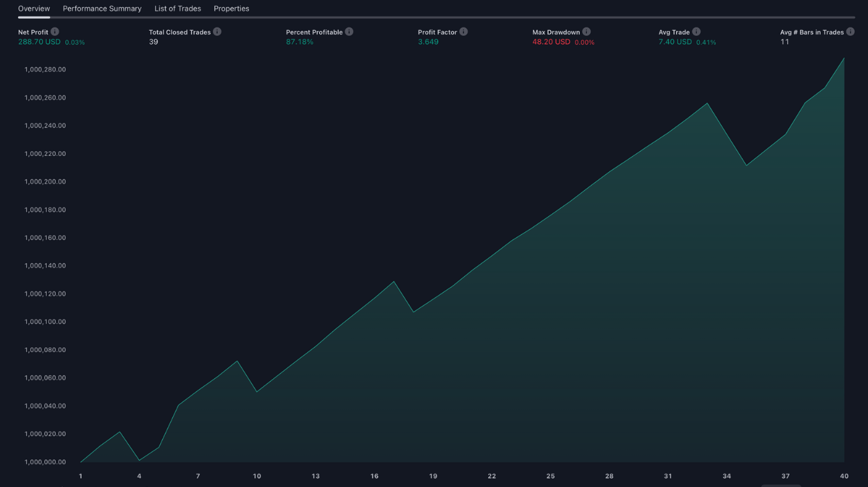Image resolution: width=868 pixels, height=487 pixels.
Task: Click the Net Profit percentage 0.03%
Action: pos(75,43)
